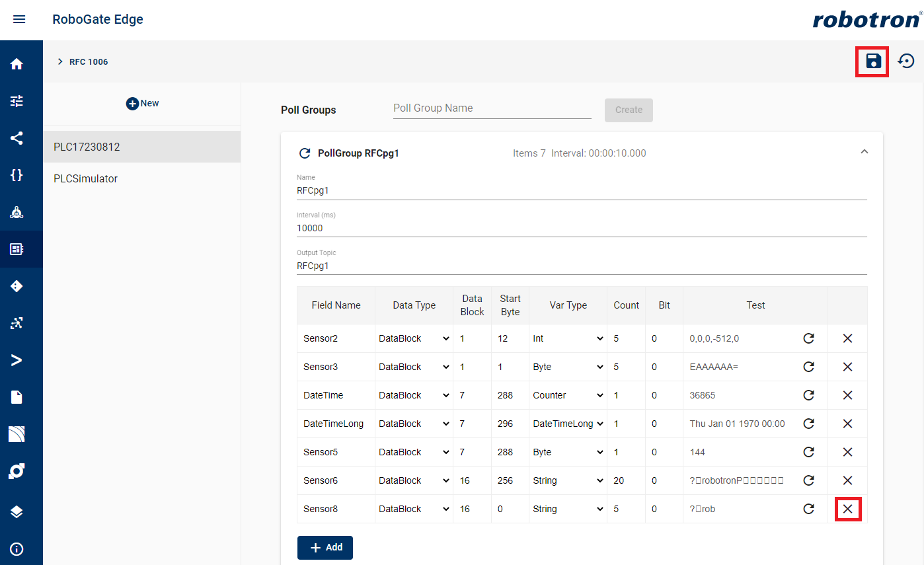Run test refresh for Sensor3 row
The image size is (924, 565).
[808, 367]
